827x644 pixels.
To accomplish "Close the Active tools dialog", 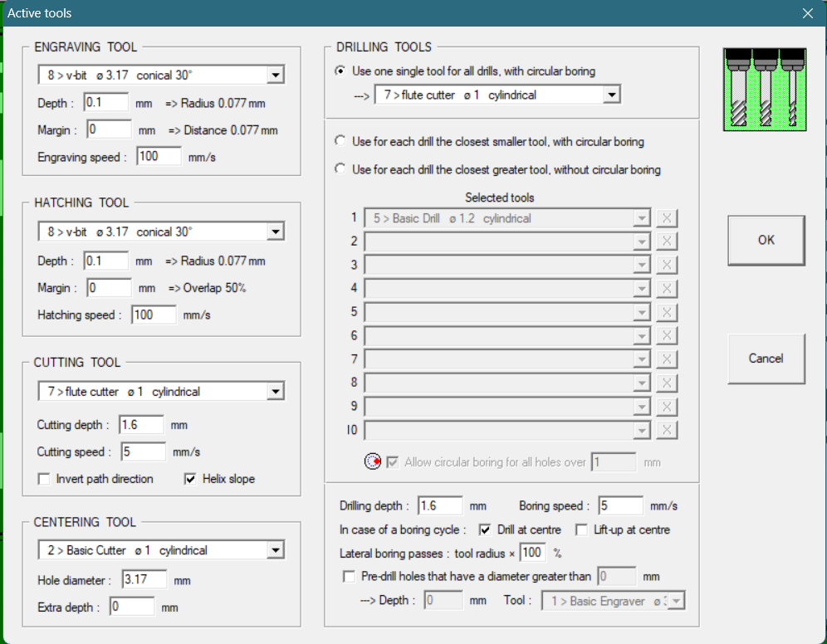I will [x=807, y=13].
